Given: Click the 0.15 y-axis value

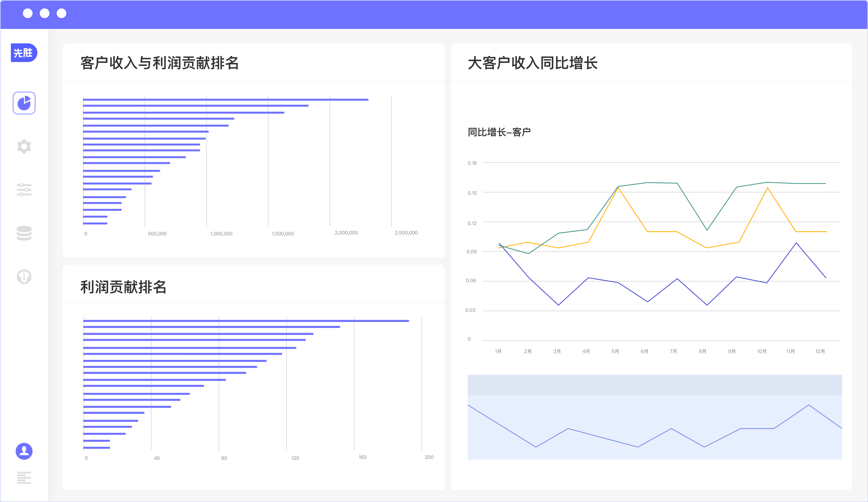Looking at the screenshot, I should 472,193.
